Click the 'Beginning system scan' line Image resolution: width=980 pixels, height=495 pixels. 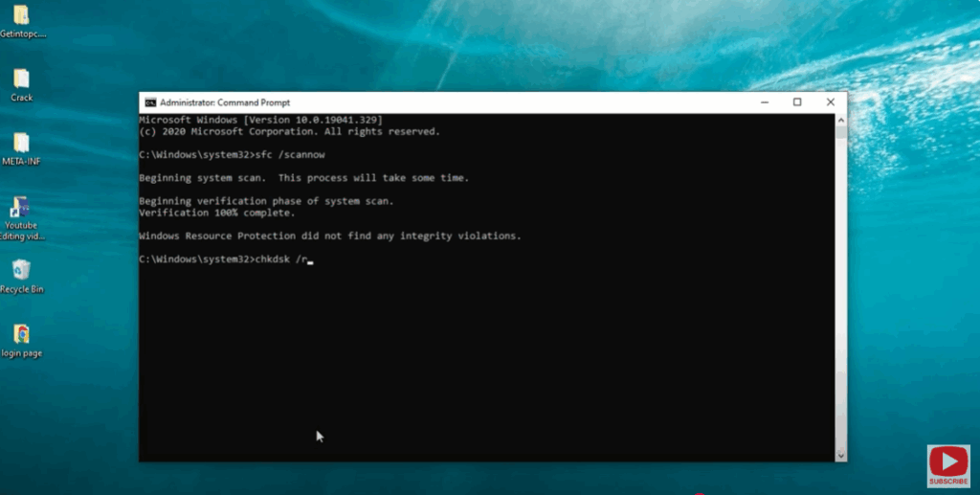click(303, 177)
